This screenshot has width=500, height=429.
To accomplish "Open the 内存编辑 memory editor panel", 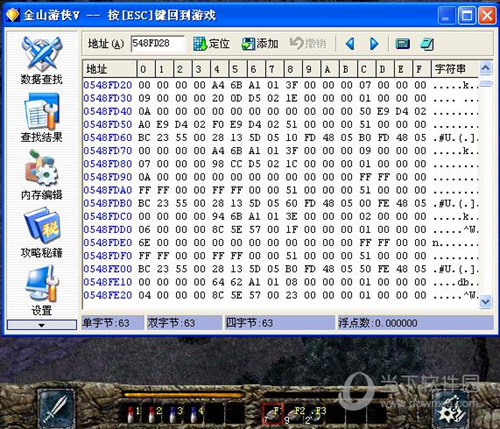I will (41, 175).
